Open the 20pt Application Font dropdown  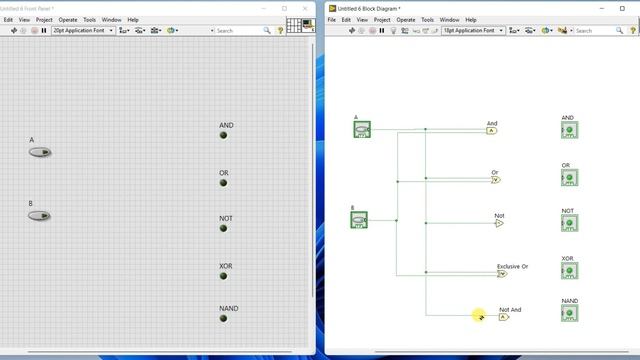tap(83, 30)
